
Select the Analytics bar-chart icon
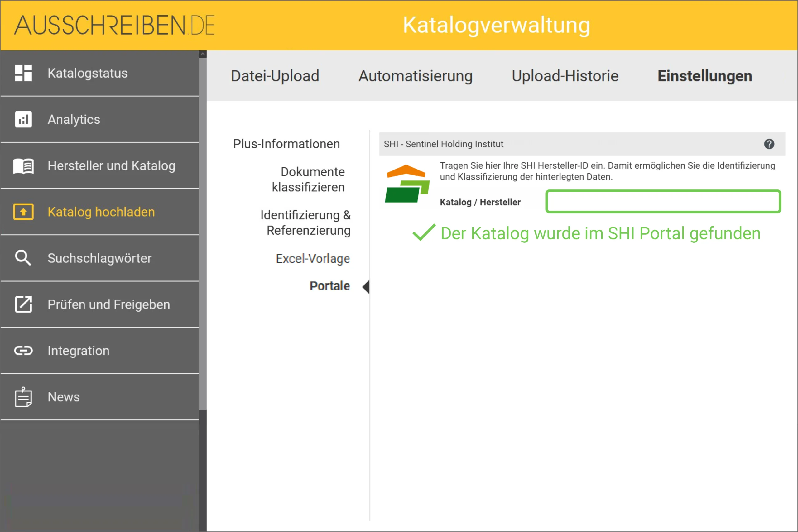(x=23, y=119)
